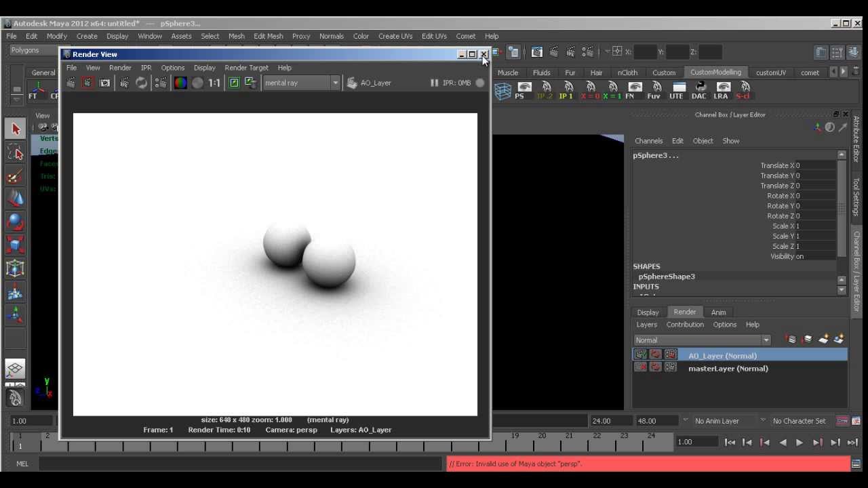The width and height of the screenshot is (868, 488).
Task: Select the masterLayer (Normal) render layer
Action: coord(728,369)
